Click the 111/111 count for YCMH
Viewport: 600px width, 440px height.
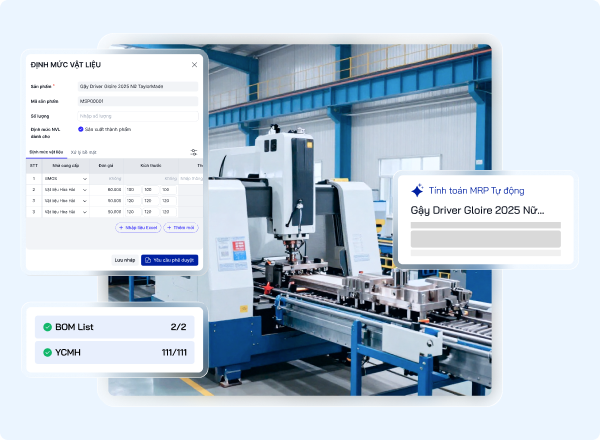(174, 352)
